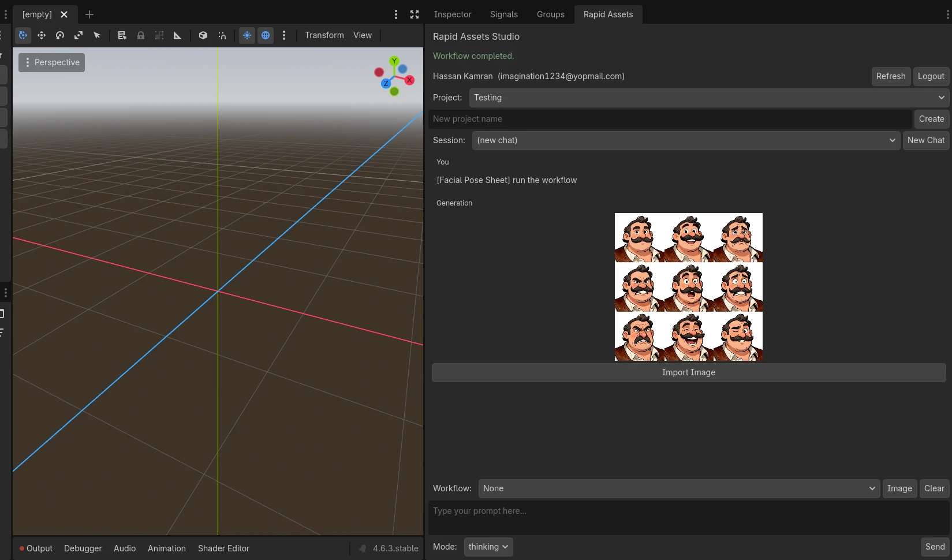Click the negative X dark red gizmo dot
The image size is (952, 560).
379,72
